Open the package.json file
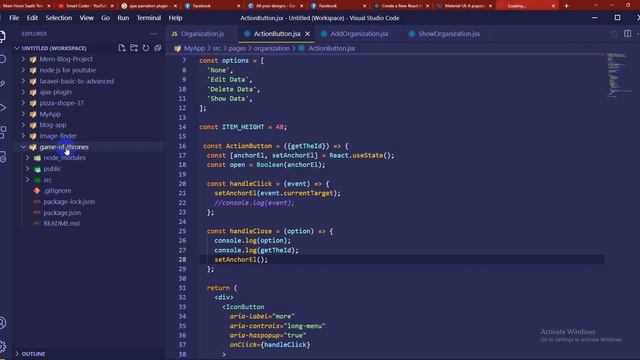640x360 pixels. point(62,213)
